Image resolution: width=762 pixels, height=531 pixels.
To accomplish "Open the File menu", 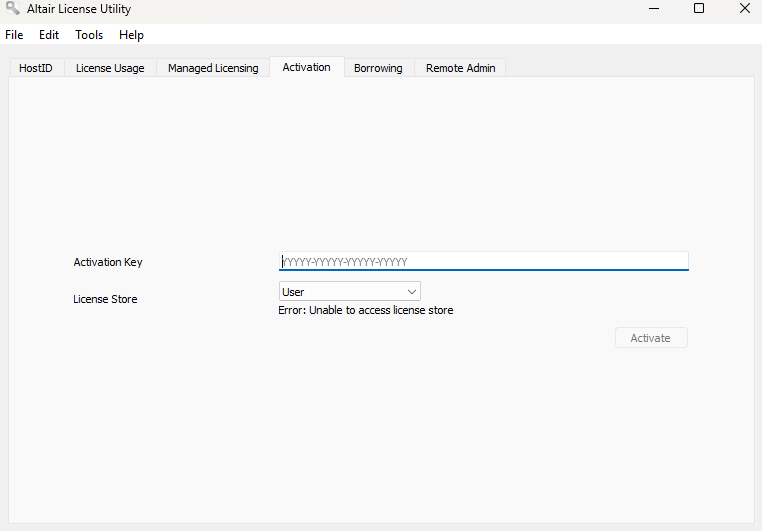I will pos(14,35).
